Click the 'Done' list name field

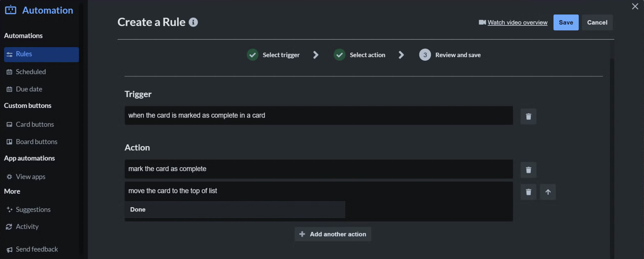(235, 210)
